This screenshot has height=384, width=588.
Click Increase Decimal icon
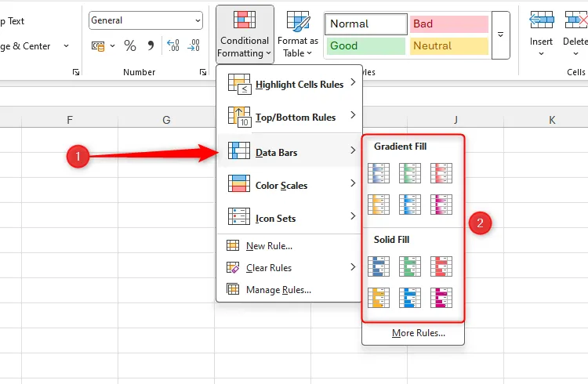point(173,45)
